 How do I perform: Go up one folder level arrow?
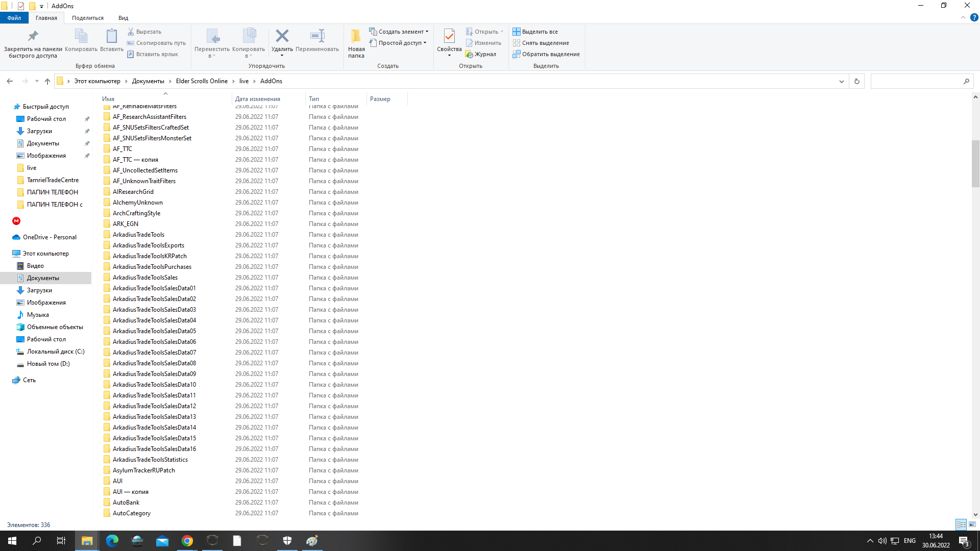pyautogui.click(x=47, y=81)
